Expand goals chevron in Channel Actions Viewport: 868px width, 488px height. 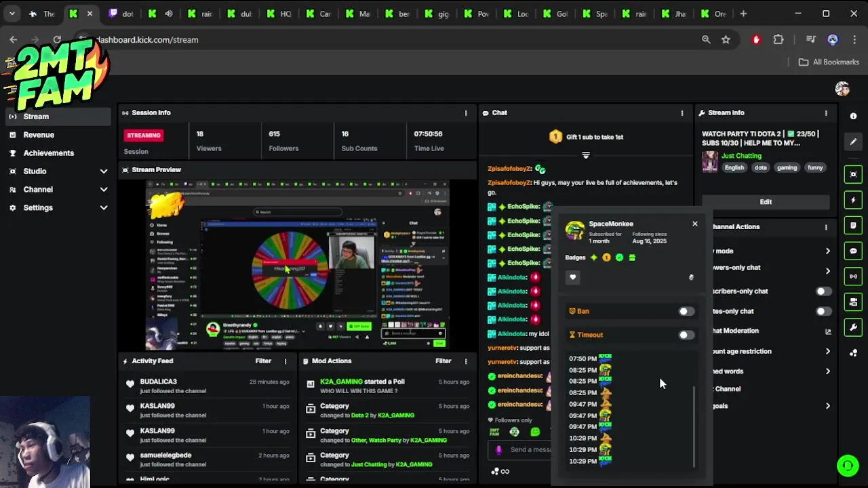pyautogui.click(x=827, y=406)
